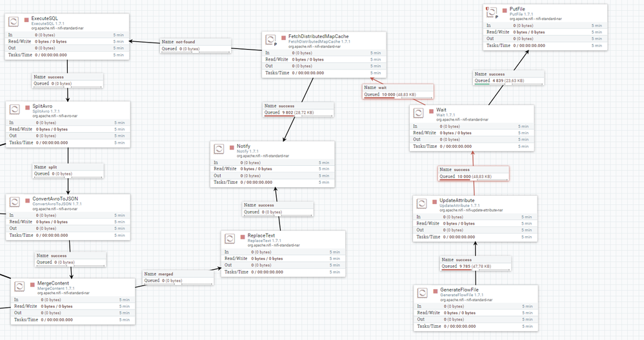Click the stopped status square on Notify
644x340 pixels.
point(232,147)
